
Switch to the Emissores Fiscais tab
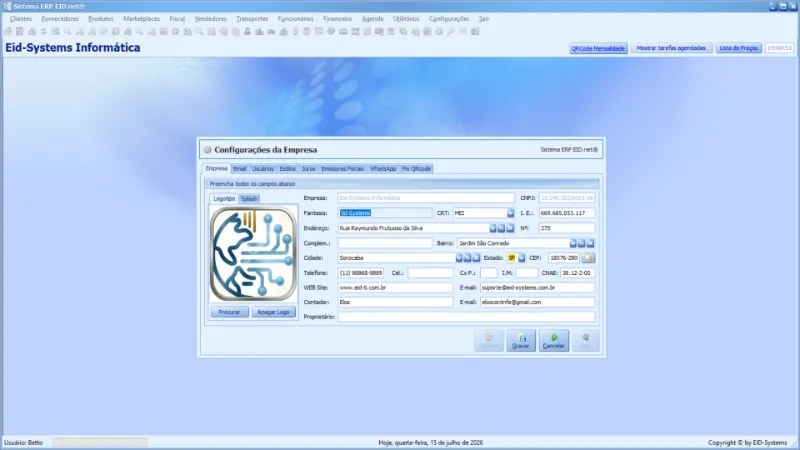[342, 169]
